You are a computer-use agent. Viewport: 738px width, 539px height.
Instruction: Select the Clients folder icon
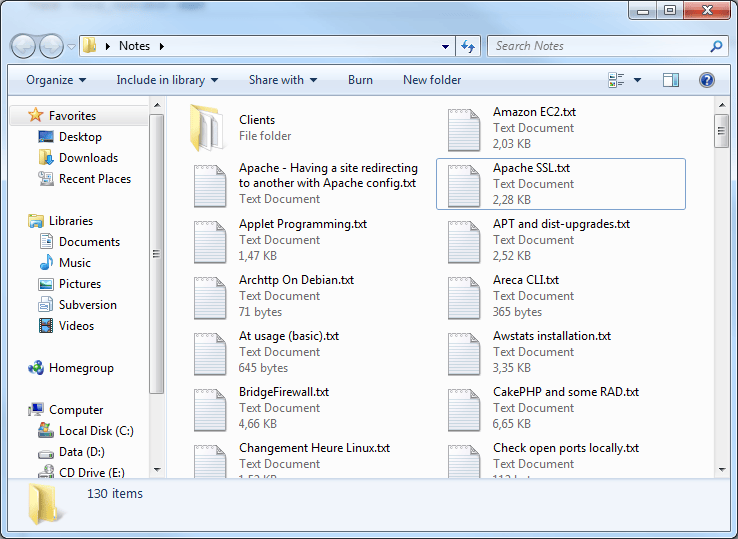click(x=208, y=128)
